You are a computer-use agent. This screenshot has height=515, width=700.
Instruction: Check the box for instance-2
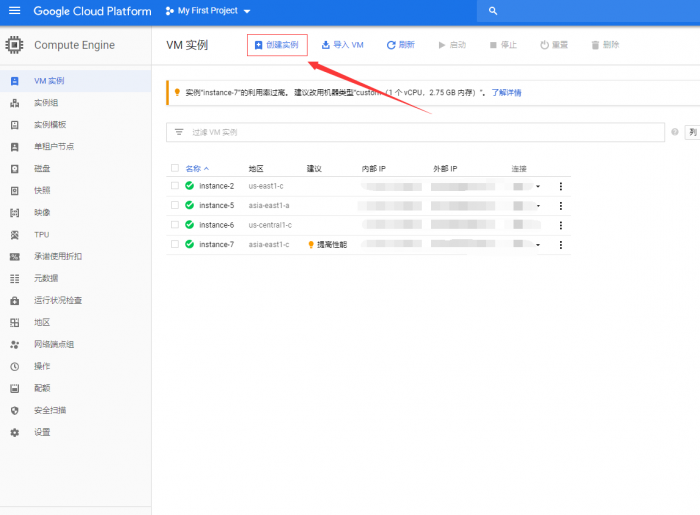175,186
